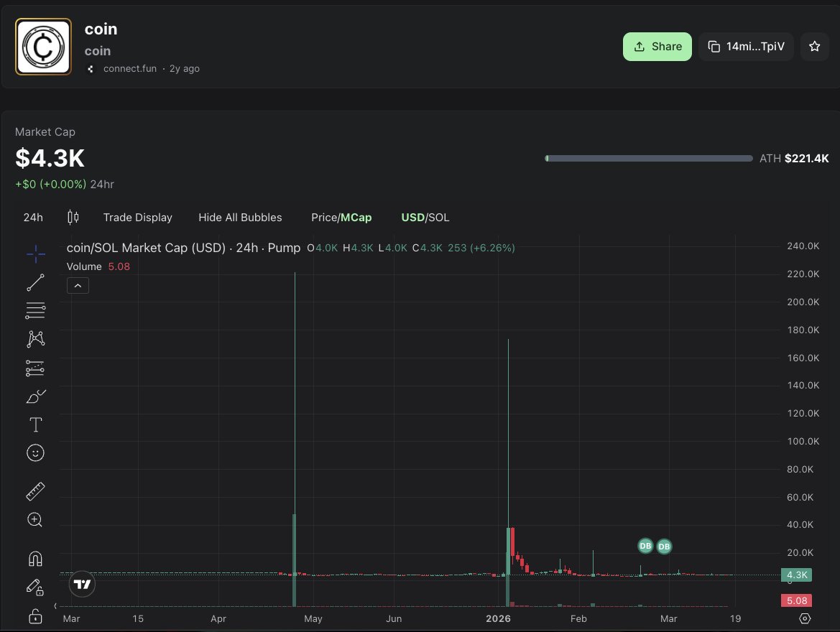Image resolution: width=840 pixels, height=632 pixels.
Task: Click the coin logo thumbnail
Action: coord(43,47)
